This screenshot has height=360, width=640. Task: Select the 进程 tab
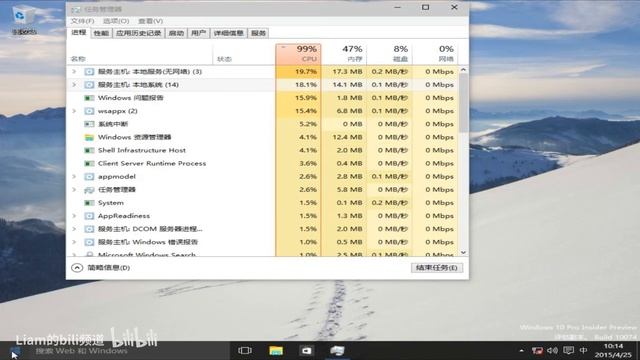click(79, 33)
